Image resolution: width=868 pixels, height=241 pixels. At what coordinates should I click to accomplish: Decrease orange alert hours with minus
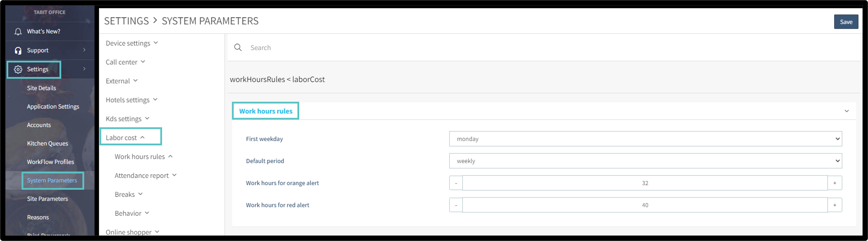456,183
